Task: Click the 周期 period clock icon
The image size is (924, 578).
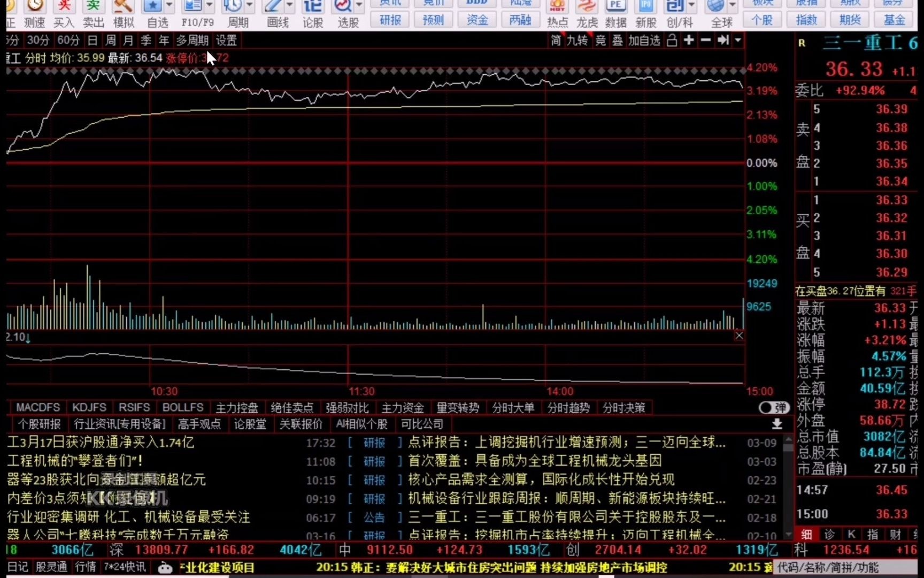Action: (233, 6)
